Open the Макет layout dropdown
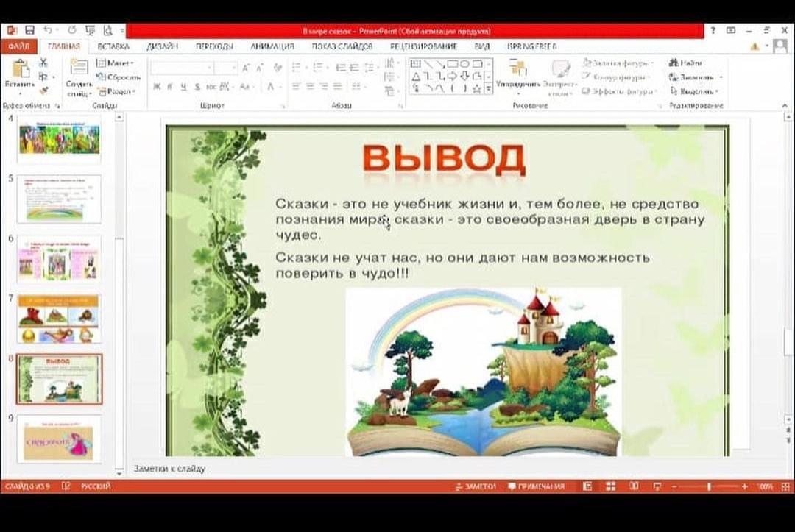This screenshot has height=532, width=795. pos(116,63)
